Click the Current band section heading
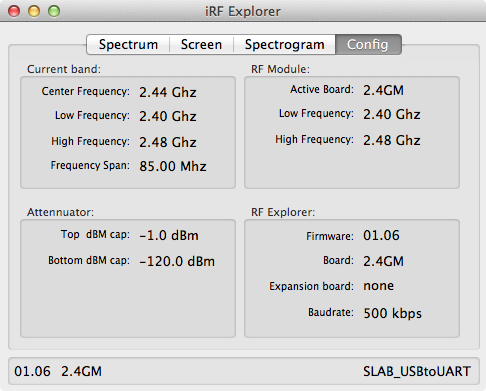The height and width of the screenshot is (391, 486). coord(64,69)
